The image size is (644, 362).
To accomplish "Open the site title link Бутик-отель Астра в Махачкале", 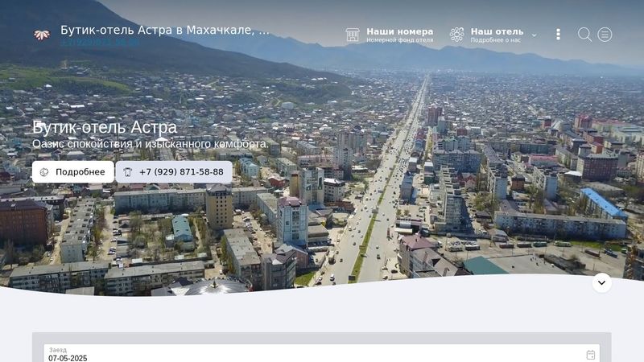I will pyautogui.click(x=165, y=30).
